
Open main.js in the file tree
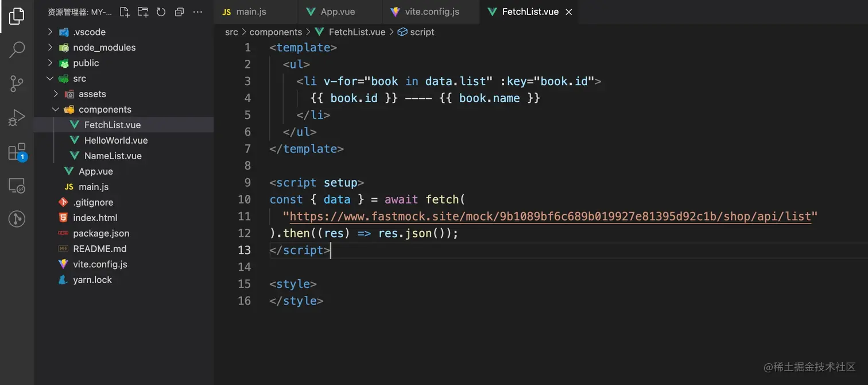124,187
